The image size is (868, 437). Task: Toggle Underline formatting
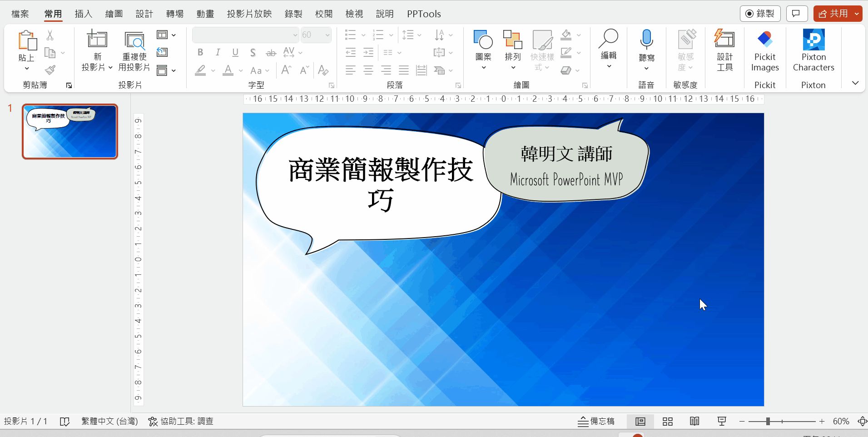click(235, 53)
